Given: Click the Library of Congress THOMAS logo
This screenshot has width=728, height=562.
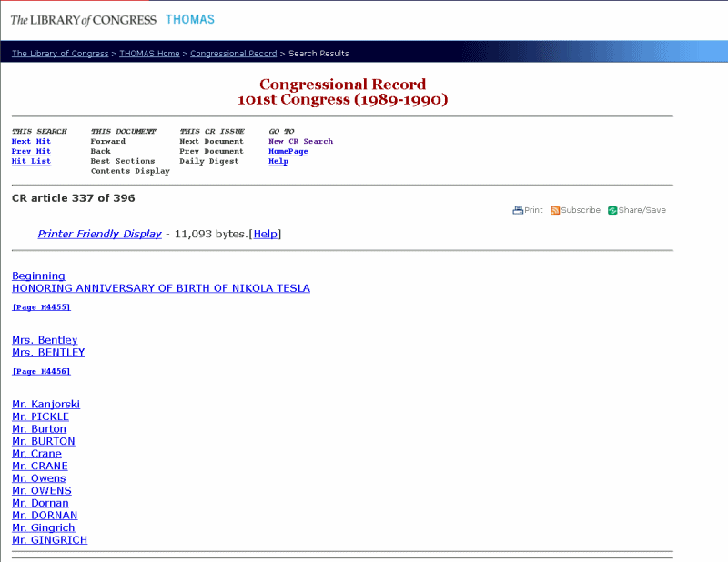Looking at the screenshot, I should click(112, 19).
